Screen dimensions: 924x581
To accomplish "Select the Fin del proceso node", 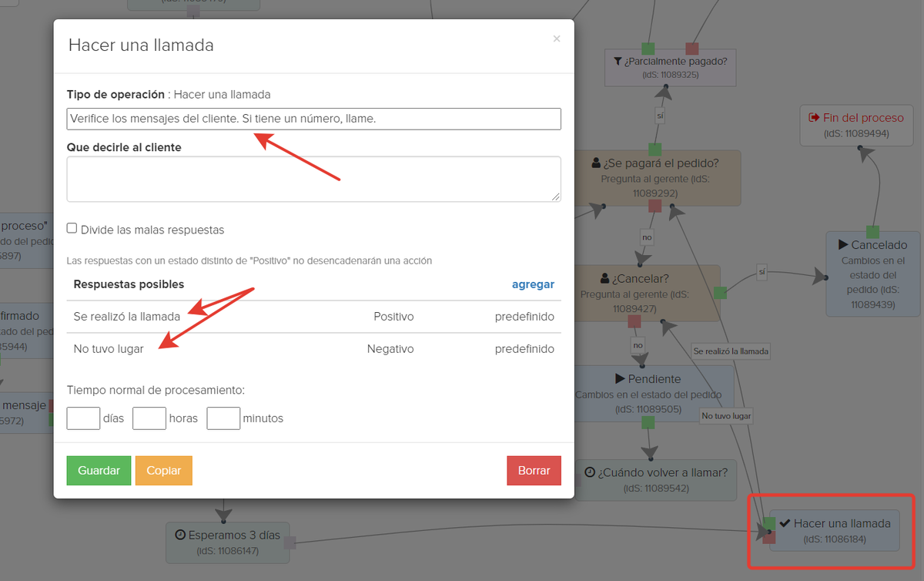I will 855,125.
